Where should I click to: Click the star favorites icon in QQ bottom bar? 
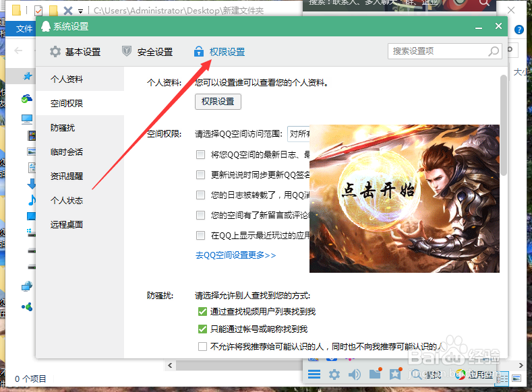[395, 374]
